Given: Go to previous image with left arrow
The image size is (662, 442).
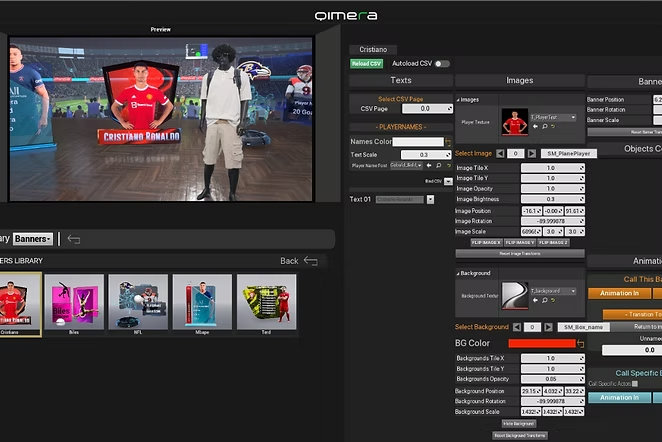Looking at the screenshot, I should [500, 154].
